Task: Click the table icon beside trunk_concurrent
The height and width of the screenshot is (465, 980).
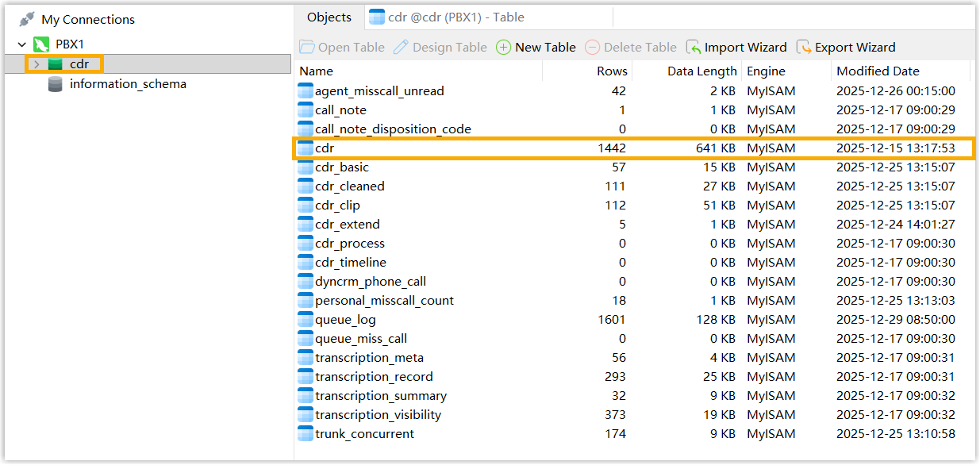Action: [306, 434]
